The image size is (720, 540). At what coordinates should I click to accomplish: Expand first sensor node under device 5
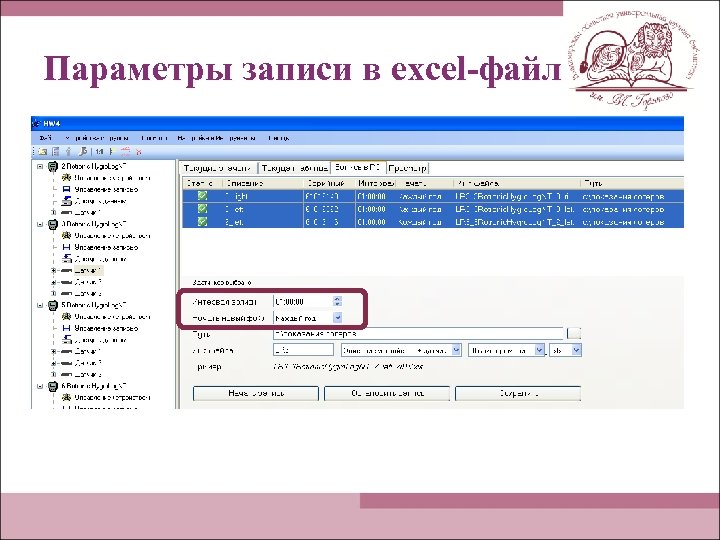pyautogui.click(x=54, y=352)
